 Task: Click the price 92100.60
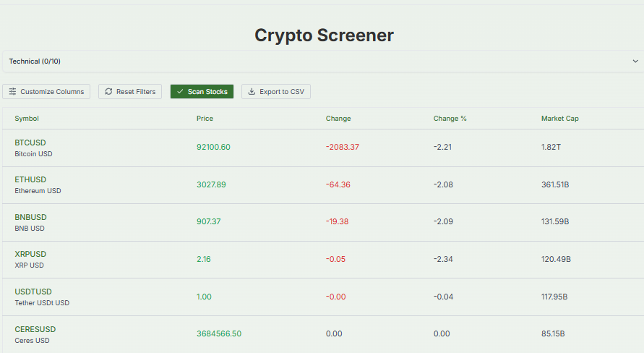213,147
